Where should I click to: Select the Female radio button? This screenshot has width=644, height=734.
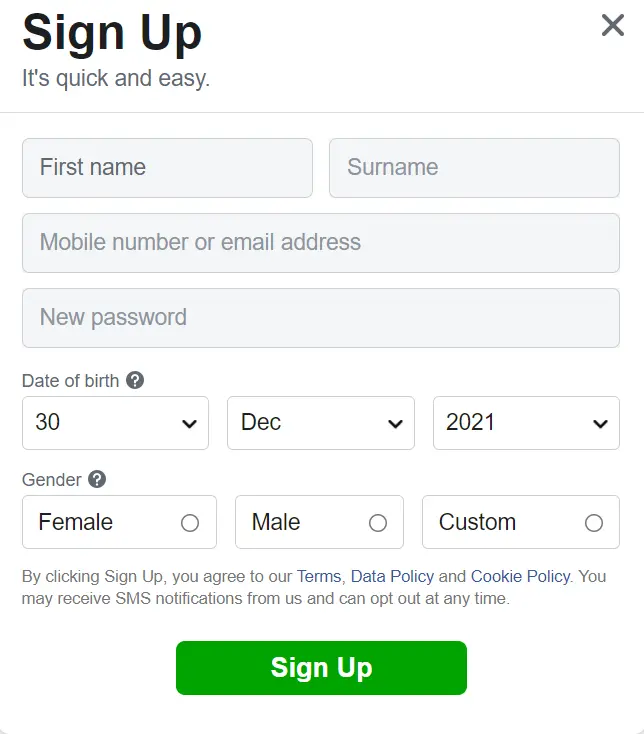pos(190,522)
